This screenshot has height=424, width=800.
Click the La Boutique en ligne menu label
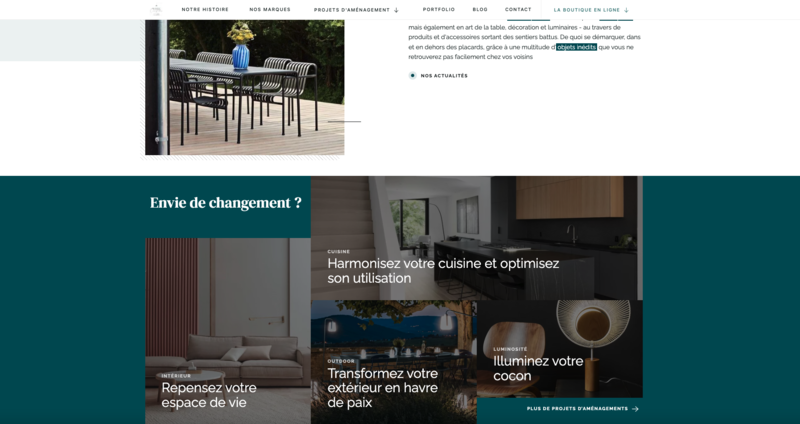(587, 10)
